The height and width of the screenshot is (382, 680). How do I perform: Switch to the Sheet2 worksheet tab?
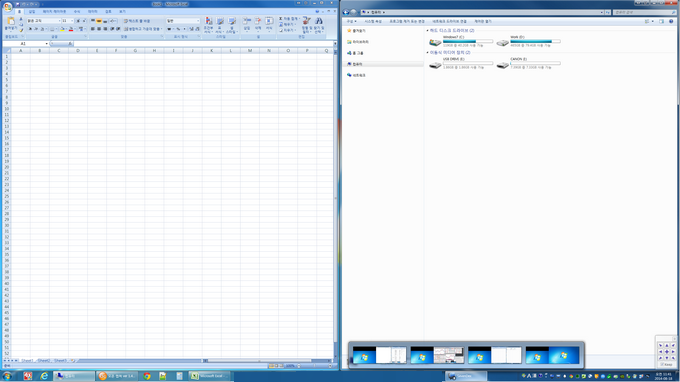(43, 361)
